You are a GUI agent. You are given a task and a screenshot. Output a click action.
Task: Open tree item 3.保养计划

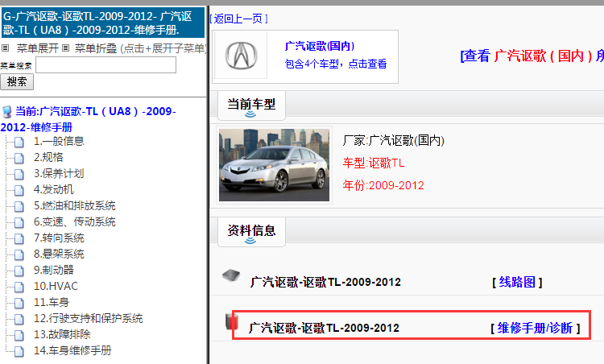59,174
